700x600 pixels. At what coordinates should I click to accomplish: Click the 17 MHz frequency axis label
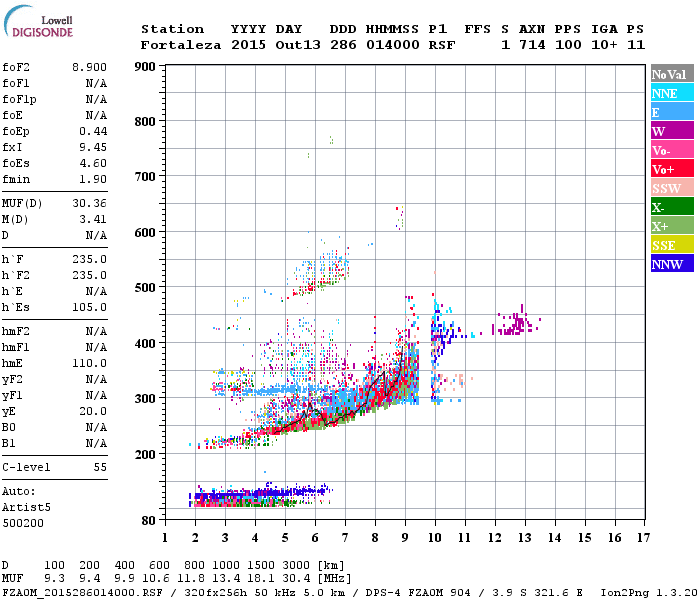tap(644, 538)
